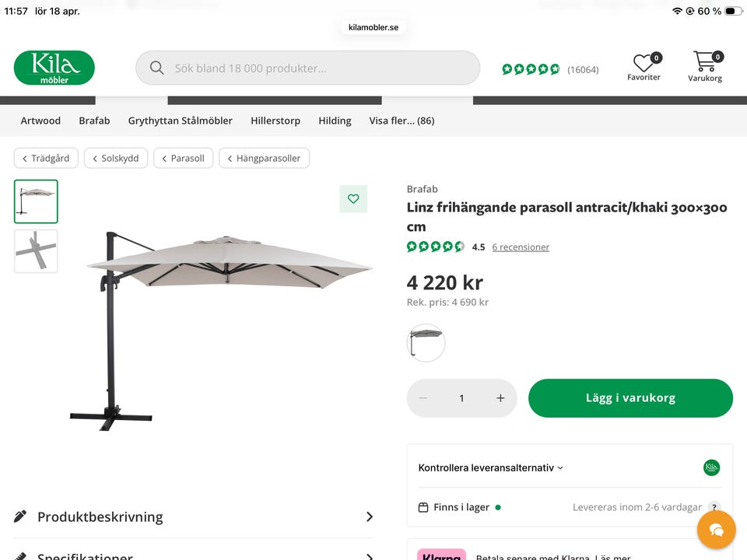Screen dimensions: 747x560
Task: Increase quantity with the plus stepper
Action: click(500, 397)
